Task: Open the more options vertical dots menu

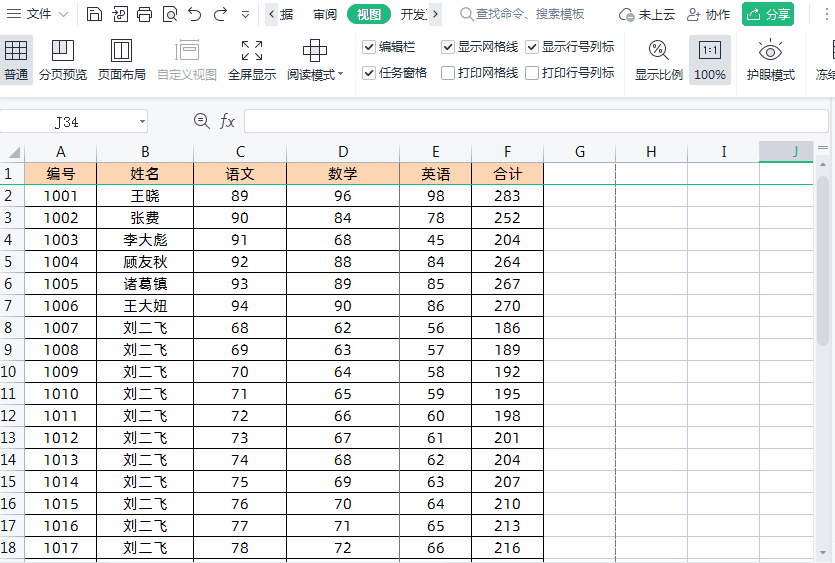Action: (x=826, y=14)
